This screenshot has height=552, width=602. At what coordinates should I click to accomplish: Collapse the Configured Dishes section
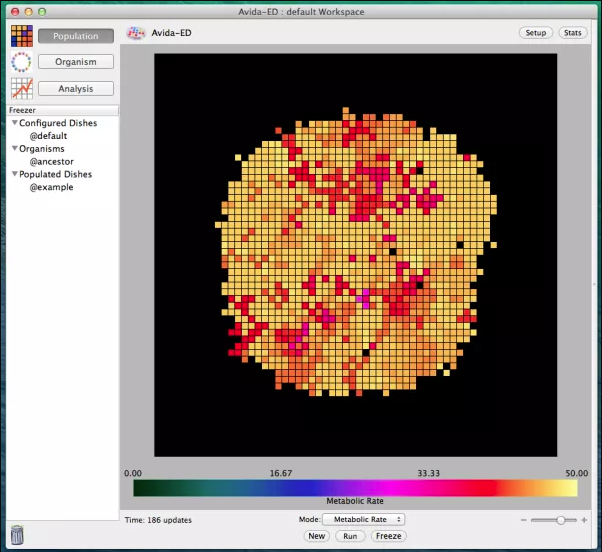[15, 123]
